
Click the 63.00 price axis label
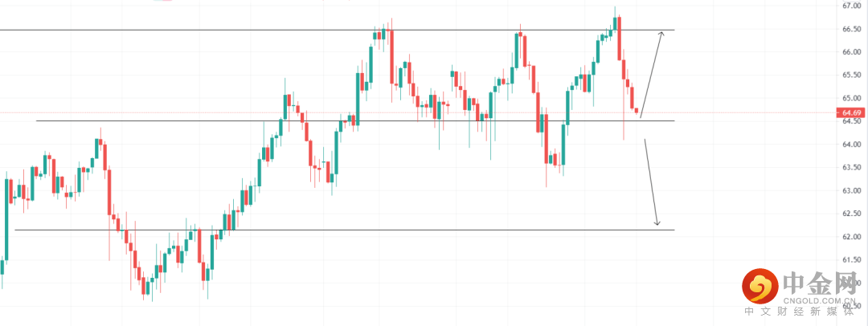[852, 191]
